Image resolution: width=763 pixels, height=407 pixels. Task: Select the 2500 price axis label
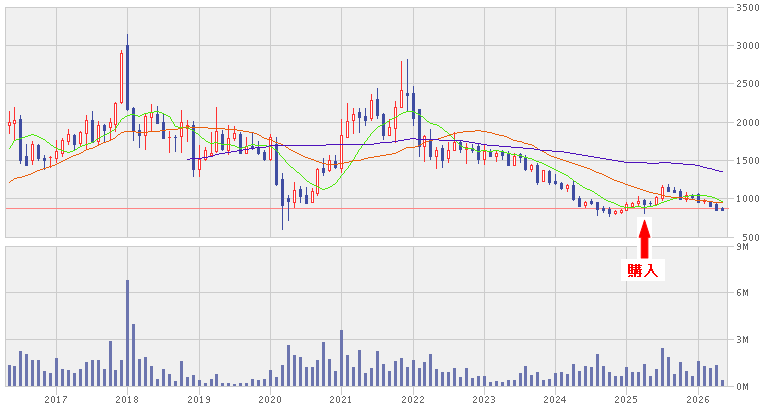(748, 84)
